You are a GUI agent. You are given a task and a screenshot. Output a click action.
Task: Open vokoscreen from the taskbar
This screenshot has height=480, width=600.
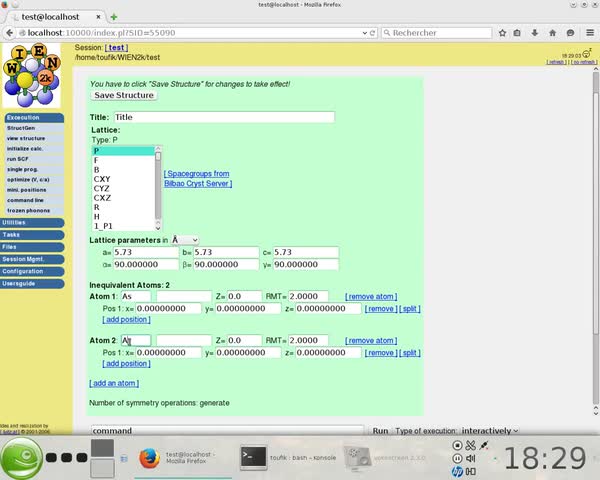(386, 458)
